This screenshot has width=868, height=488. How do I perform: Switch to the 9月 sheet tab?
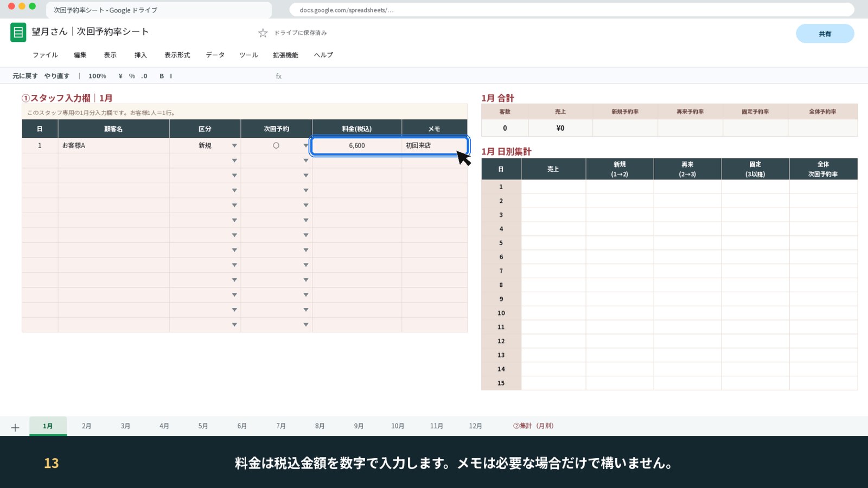point(359,426)
